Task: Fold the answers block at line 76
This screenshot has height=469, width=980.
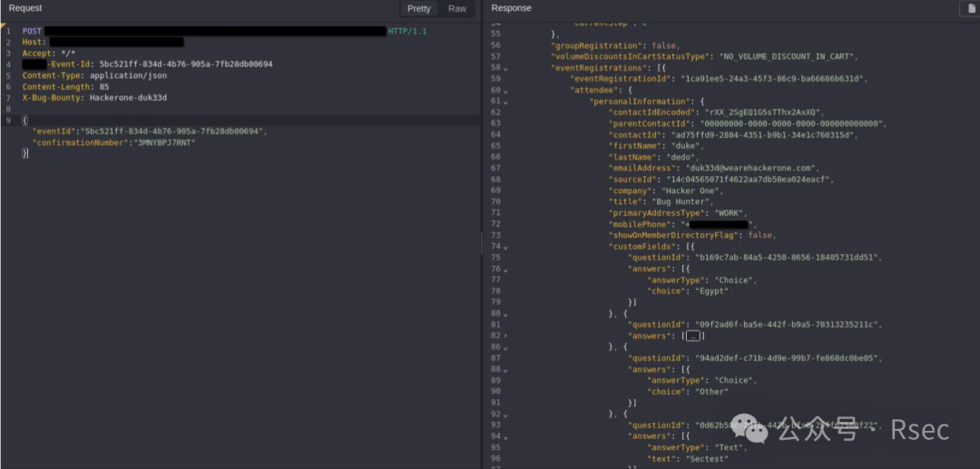Action: [x=505, y=269]
